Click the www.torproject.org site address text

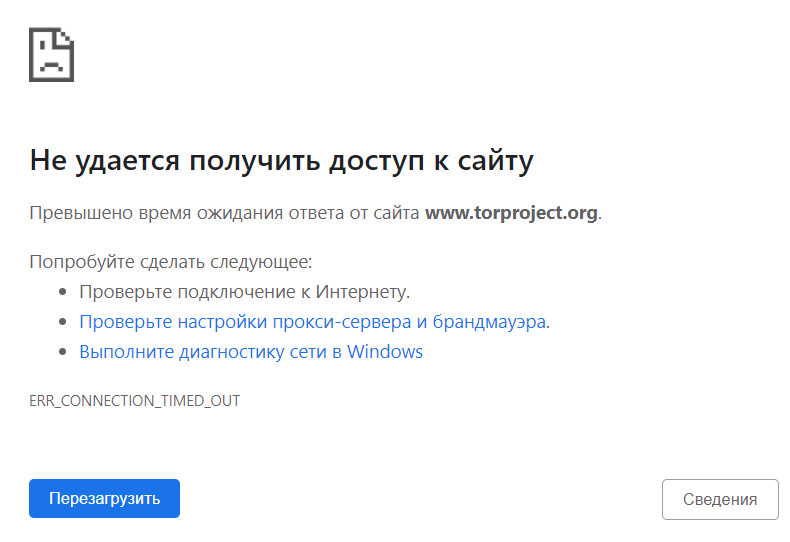click(511, 213)
